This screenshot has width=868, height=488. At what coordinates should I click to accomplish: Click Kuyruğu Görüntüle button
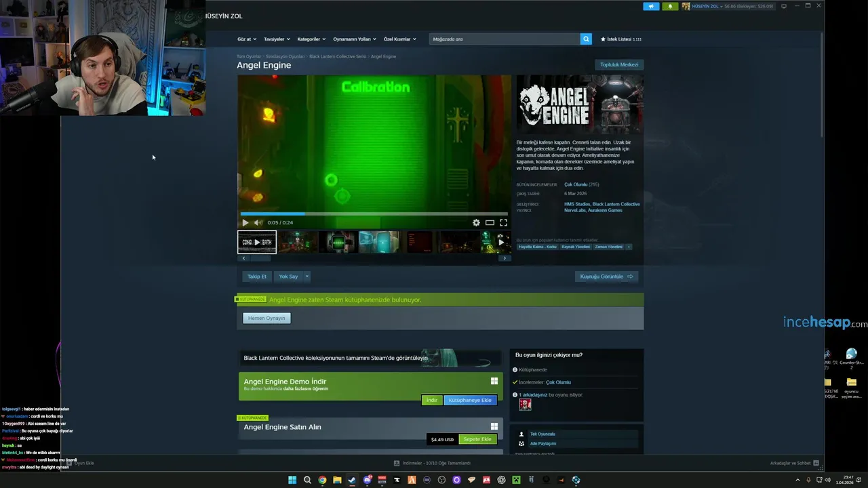coord(606,277)
